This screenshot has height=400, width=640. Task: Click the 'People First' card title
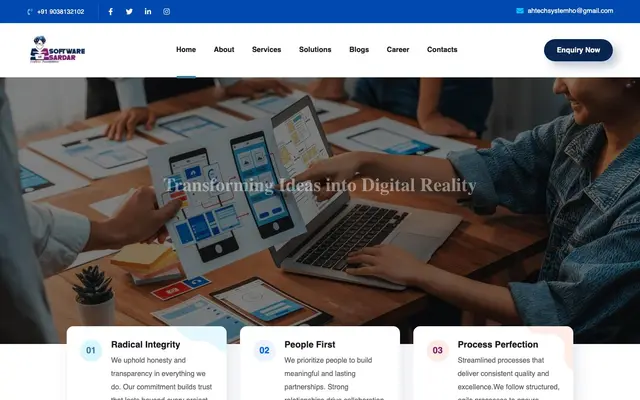310,344
